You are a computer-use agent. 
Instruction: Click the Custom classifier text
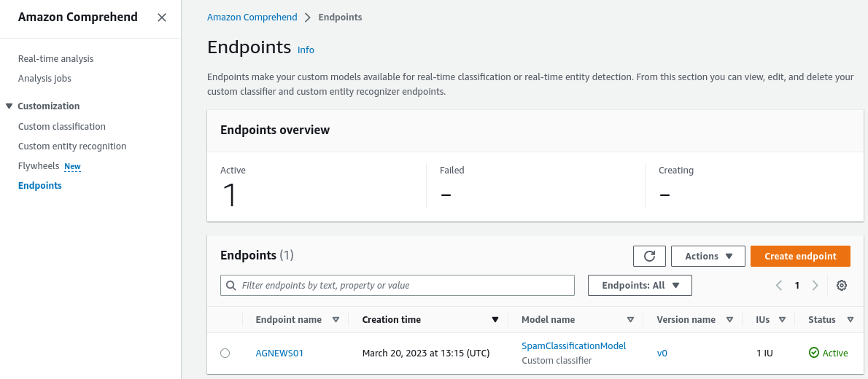coord(557,361)
